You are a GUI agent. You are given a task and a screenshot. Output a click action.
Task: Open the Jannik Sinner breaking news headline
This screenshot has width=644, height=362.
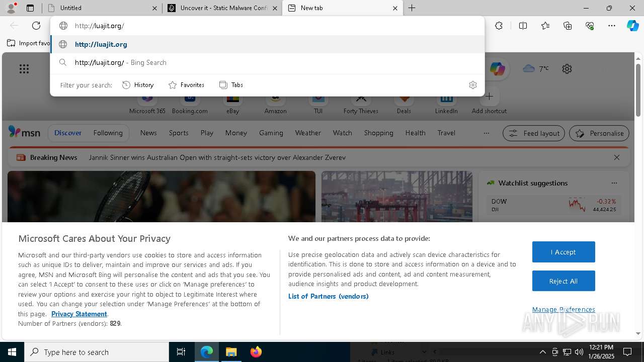coord(217,157)
